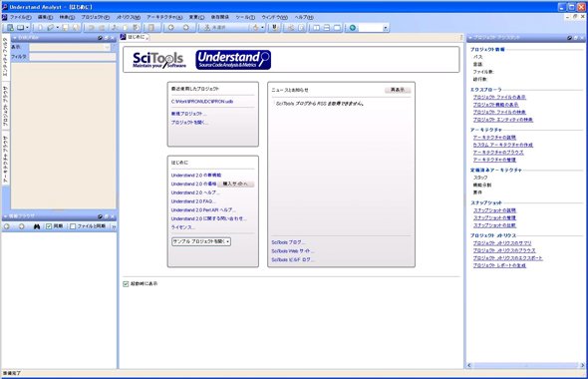This screenshot has width=588, height=379.
Task: Open the combo box beside the green globe
Action: pos(385,28)
